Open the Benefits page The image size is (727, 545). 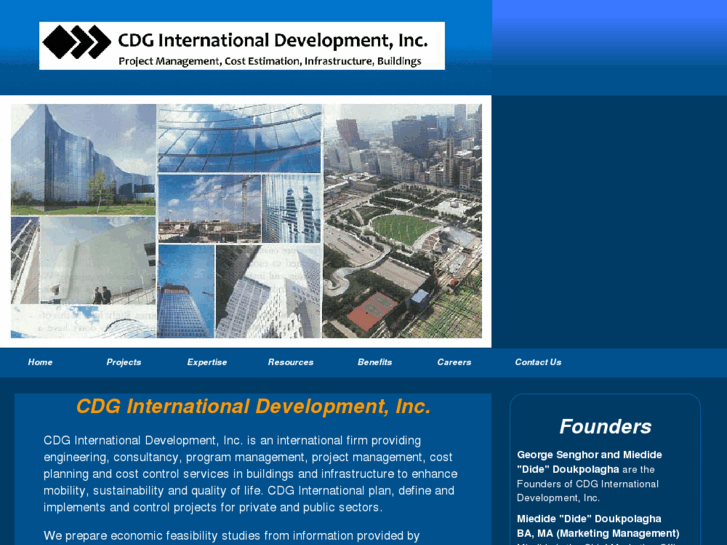point(375,362)
